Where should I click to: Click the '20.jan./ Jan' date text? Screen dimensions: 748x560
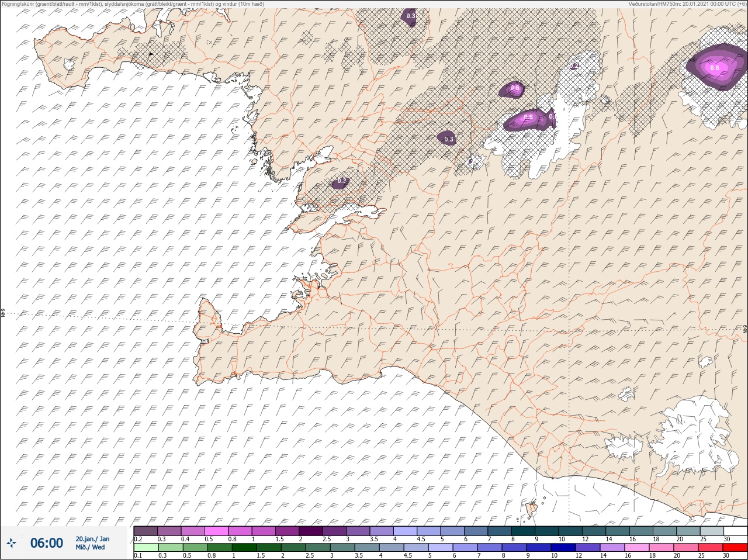tap(92, 539)
